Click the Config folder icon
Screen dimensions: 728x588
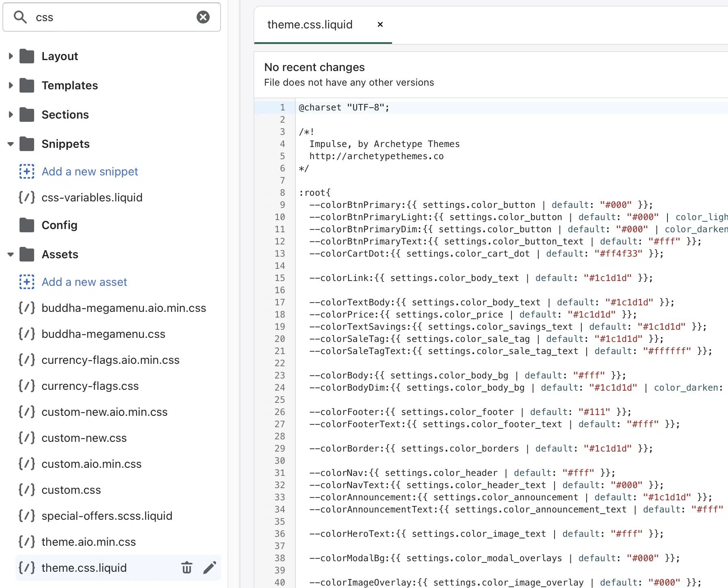tap(27, 225)
